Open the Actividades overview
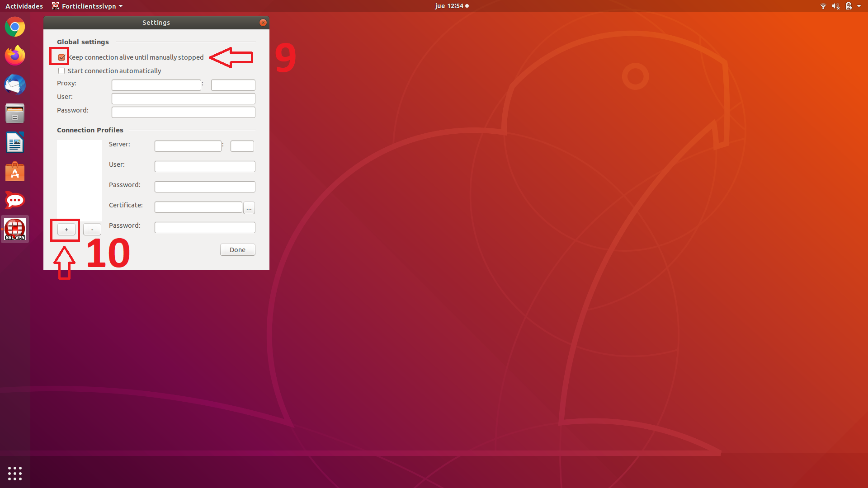 coord(24,6)
